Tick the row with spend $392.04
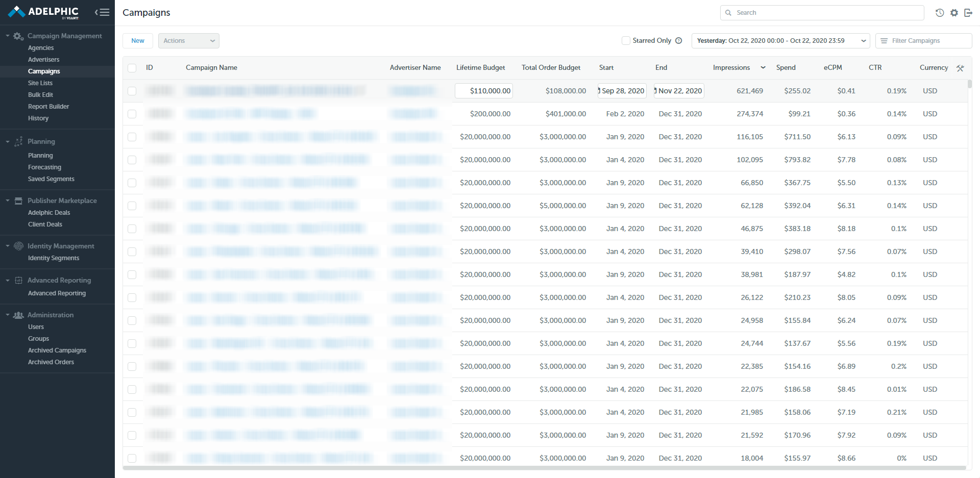 click(132, 206)
